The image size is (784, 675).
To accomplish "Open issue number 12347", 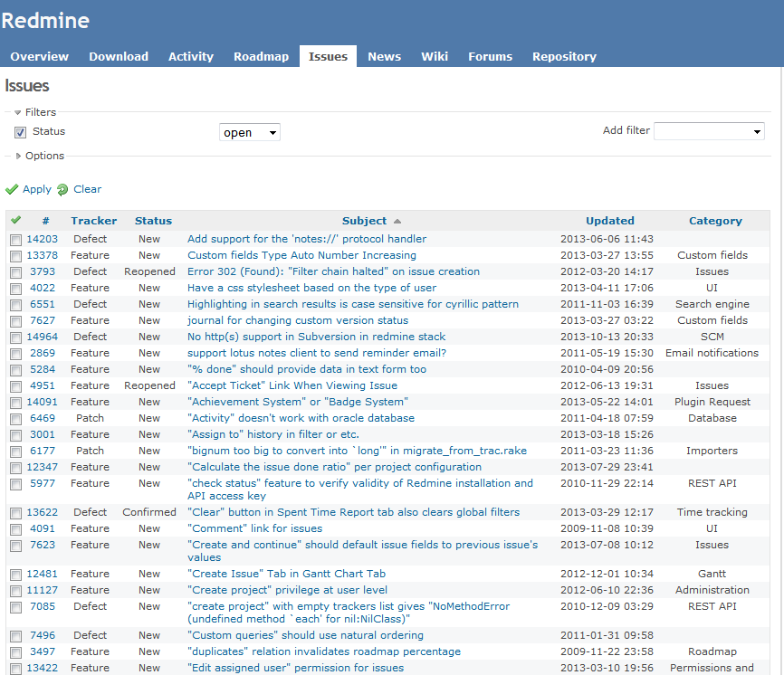I will (42, 467).
